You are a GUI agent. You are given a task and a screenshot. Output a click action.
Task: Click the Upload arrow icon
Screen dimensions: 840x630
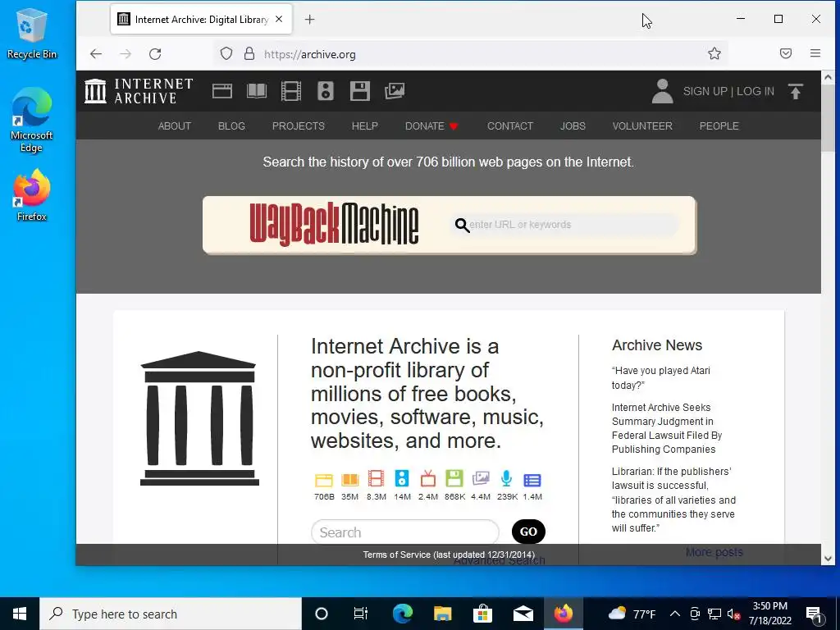[796, 92]
